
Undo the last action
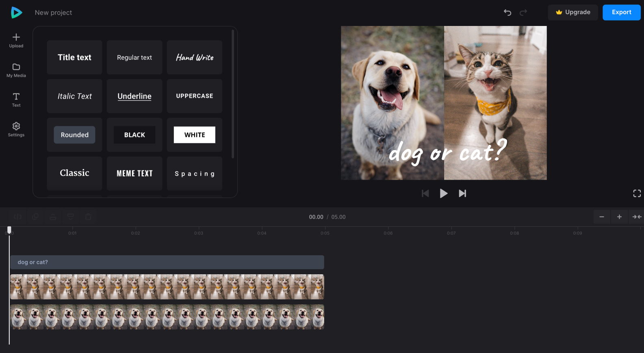coord(507,13)
